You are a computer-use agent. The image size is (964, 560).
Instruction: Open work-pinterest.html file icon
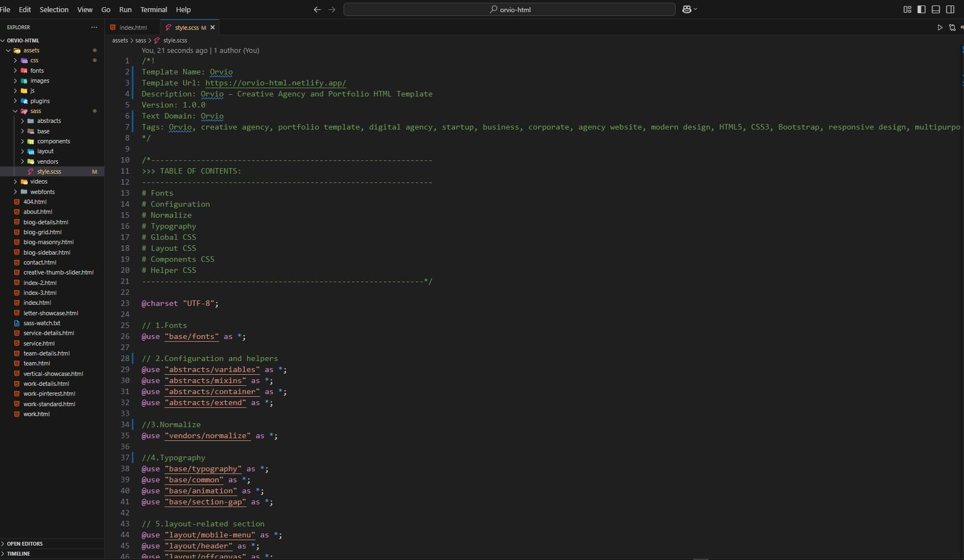tap(17, 394)
